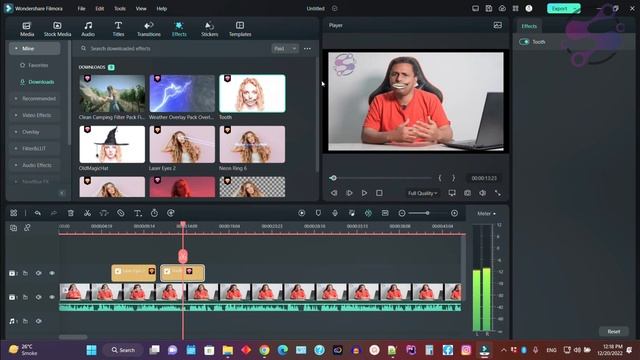The width and height of the screenshot is (640, 360).
Task: Open the Downloads list
Action: coord(37,82)
